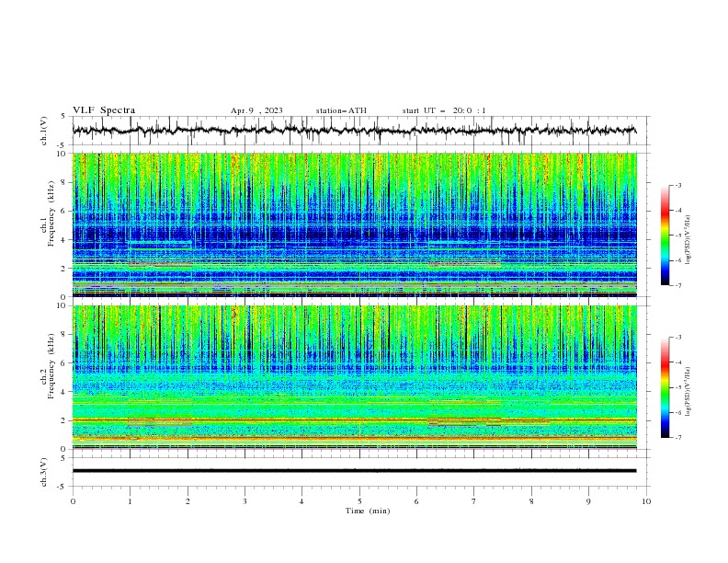Click the "ch.1 Frequency (kHz)" axis label
728x563 pixels.
(48, 214)
